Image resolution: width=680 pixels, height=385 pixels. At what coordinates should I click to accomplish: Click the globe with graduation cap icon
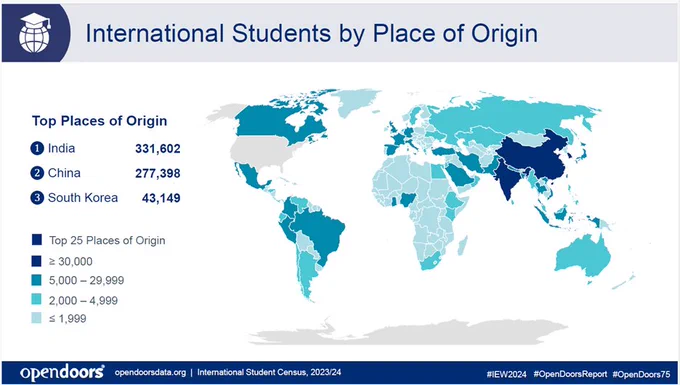[x=35, y=33]
